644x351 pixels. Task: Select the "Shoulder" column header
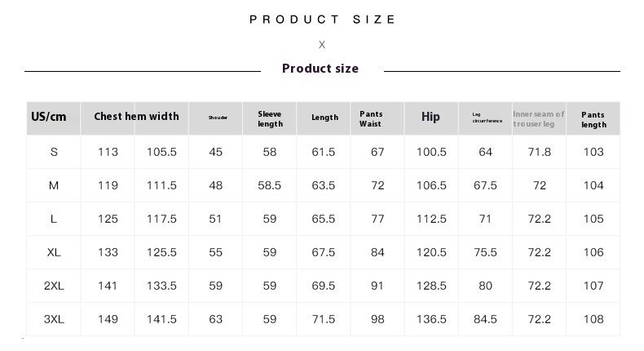click(x=218, y=118)
